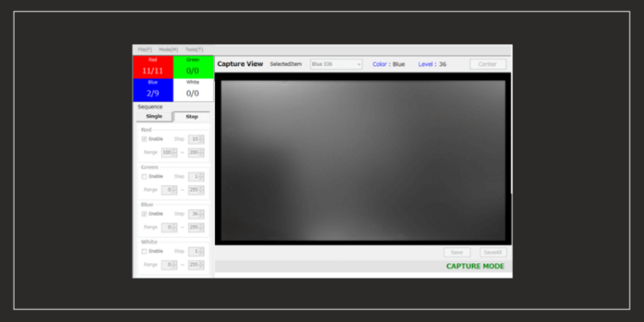Toggle the Green Enable checkbox
This screenshot has height=322, width=644.
pos(144,176)
